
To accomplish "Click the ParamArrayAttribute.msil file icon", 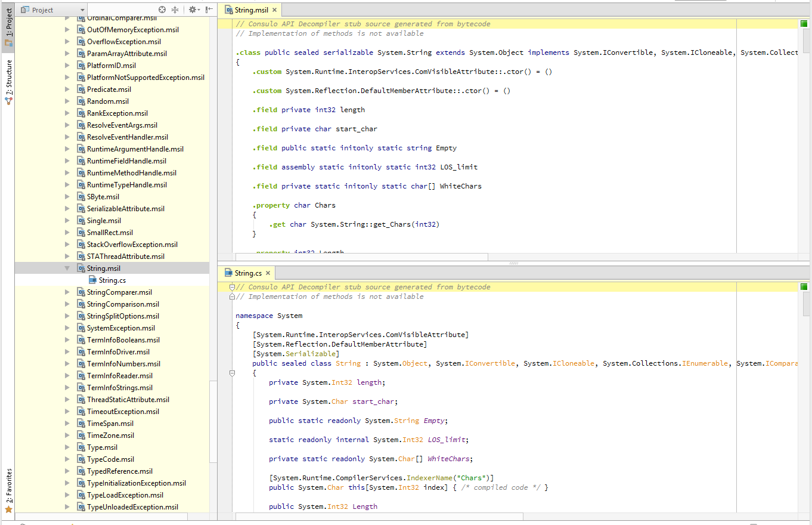I will point(82,54).
